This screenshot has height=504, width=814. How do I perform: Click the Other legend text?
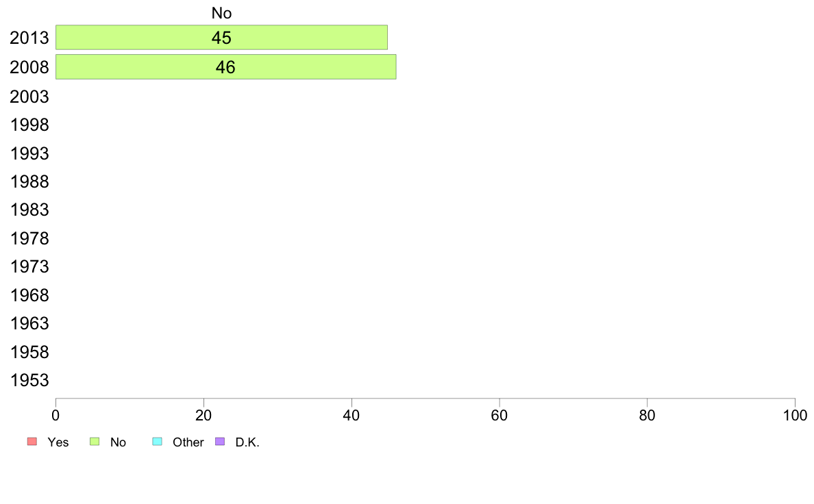(188, 442)
